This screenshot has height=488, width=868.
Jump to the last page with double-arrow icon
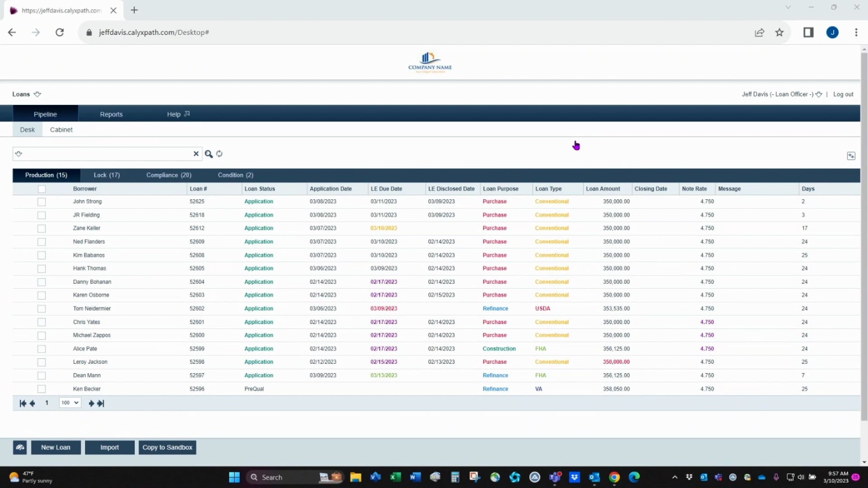pos(101,403)
